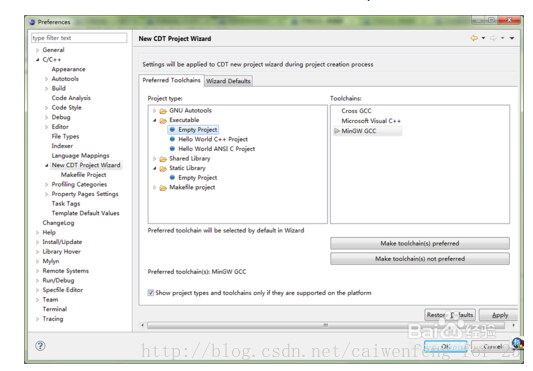Viewport: 533px width, 371px height.
Task: Collapse the Executable project type
Action: point(155,120)
